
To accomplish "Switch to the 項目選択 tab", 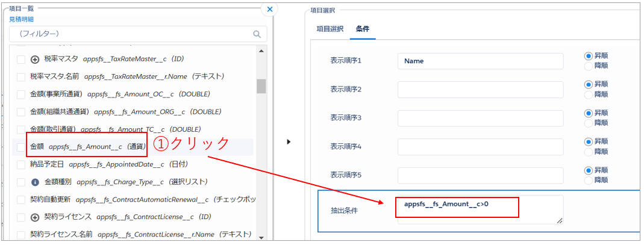I will click(x=330, y=29).
